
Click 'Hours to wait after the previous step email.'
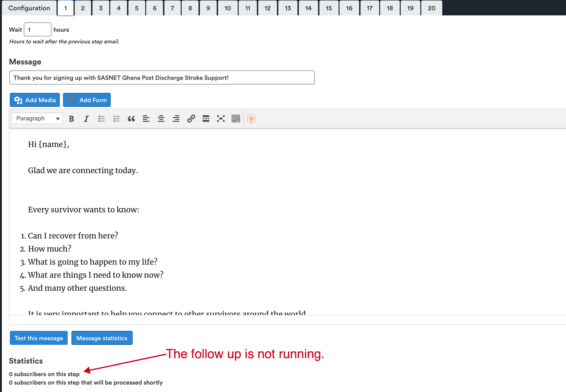(x=64, y=42)
